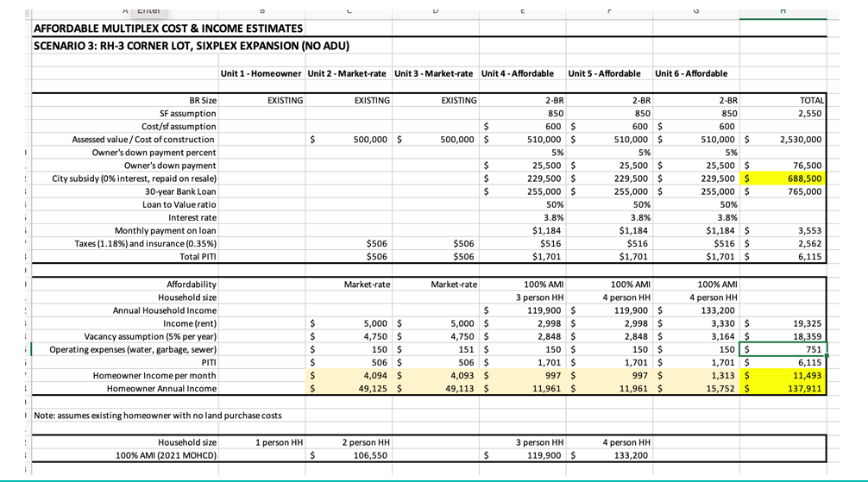
Task: Select the 'AFFORDABLE MULTIPLEX COST & INCOME ESTIMATES' title cell
Action: 168,28
